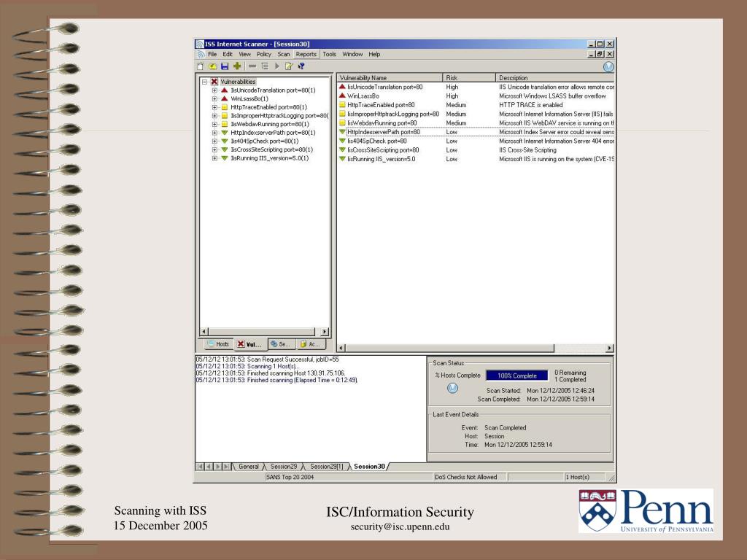Click the round ISS icon in Scan Status
The width and height of the screenshot is (747, 560).
coord(452,388)
